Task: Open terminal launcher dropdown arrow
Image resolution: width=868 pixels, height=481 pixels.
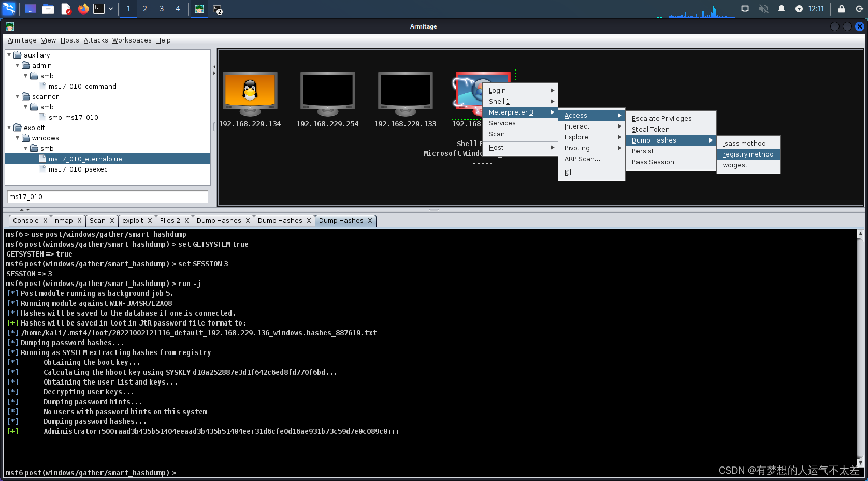Action: click(x=111, y=9)
